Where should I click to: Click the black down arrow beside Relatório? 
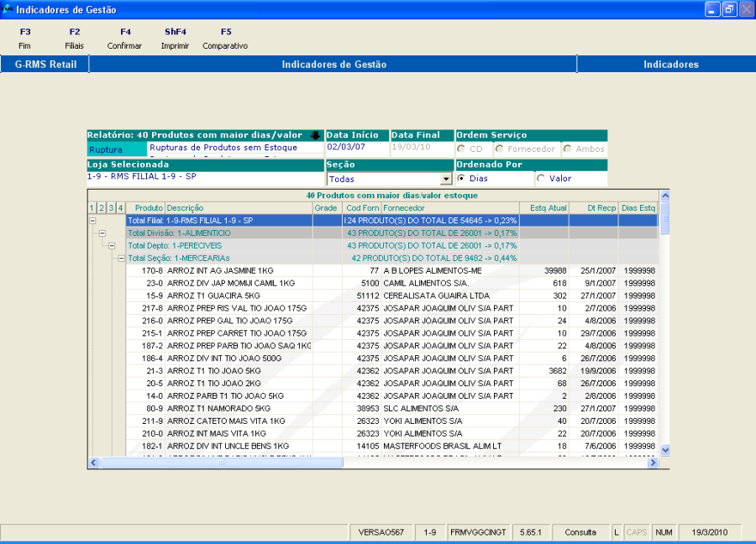click(x=316, y=135)
